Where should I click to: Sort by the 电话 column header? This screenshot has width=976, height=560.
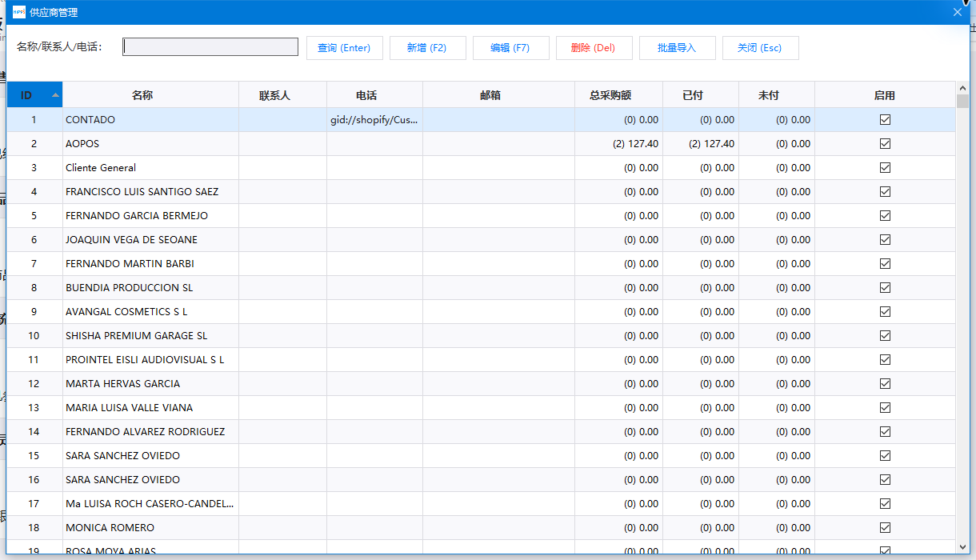click(x=374, y=95)
